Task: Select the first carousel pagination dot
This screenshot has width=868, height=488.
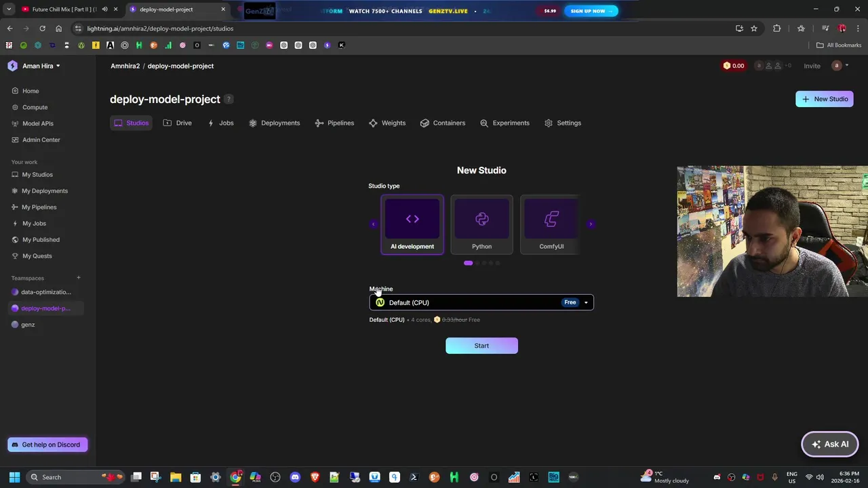Action: pos(468,263)
